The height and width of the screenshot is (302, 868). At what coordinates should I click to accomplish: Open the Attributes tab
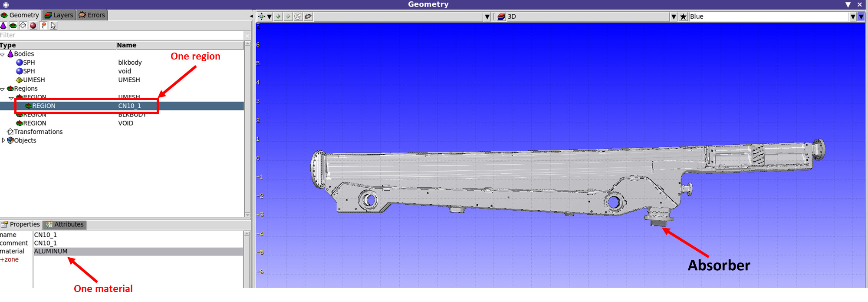[65, 225]
